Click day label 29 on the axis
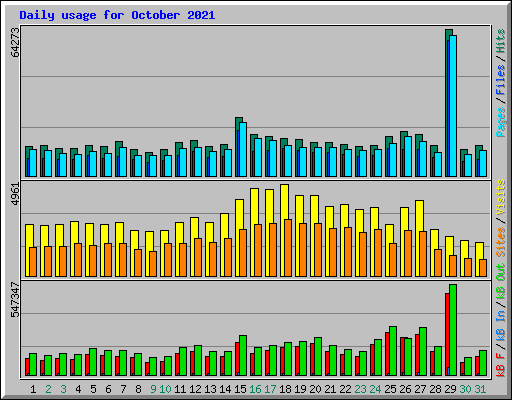The image size is (512, 400). coord(450,389)
